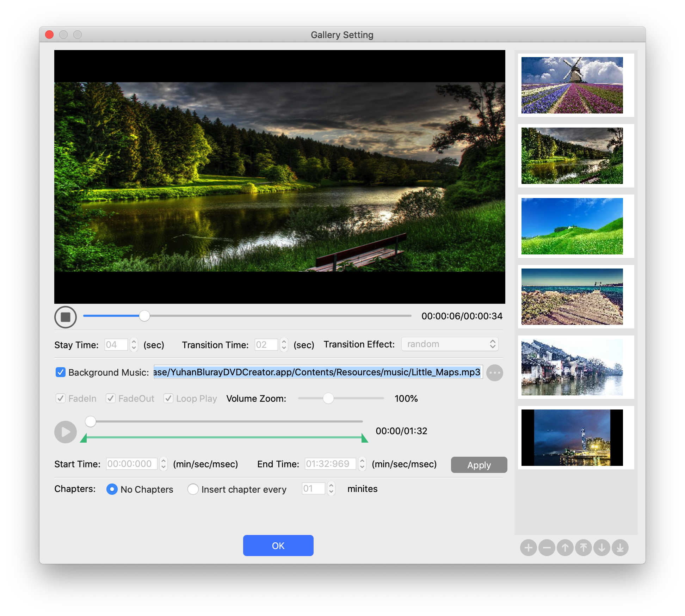Click the slideshow preview progress slider handle
The image size is (685, 616).
pos(144,316)
